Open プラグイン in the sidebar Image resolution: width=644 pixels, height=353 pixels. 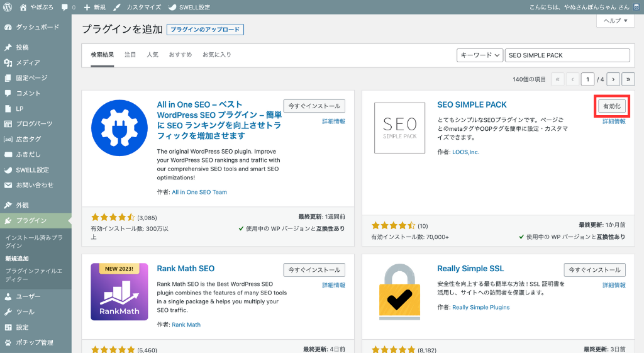tap(36, 221)
